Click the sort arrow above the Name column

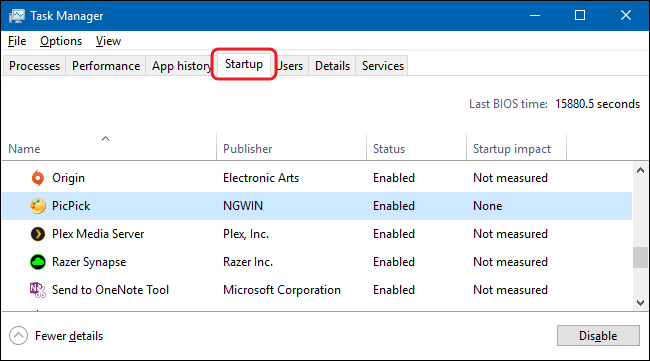106,138
